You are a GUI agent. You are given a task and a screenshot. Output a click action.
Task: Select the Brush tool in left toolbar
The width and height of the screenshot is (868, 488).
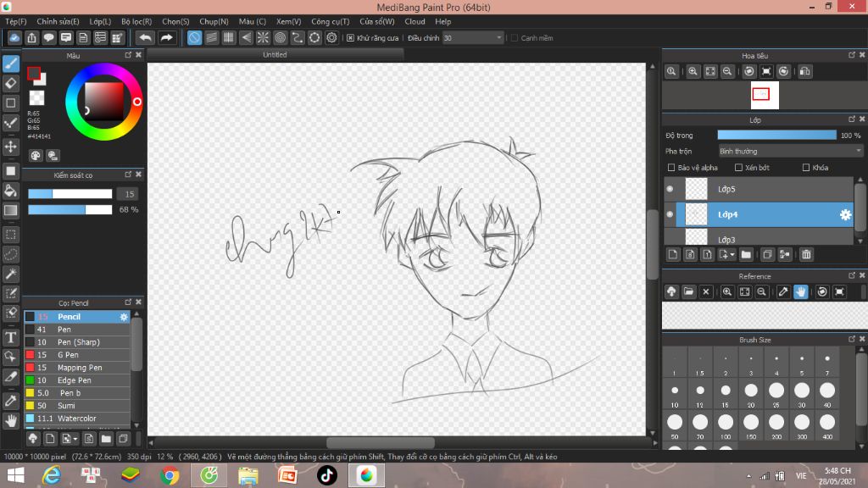(11, 64)
